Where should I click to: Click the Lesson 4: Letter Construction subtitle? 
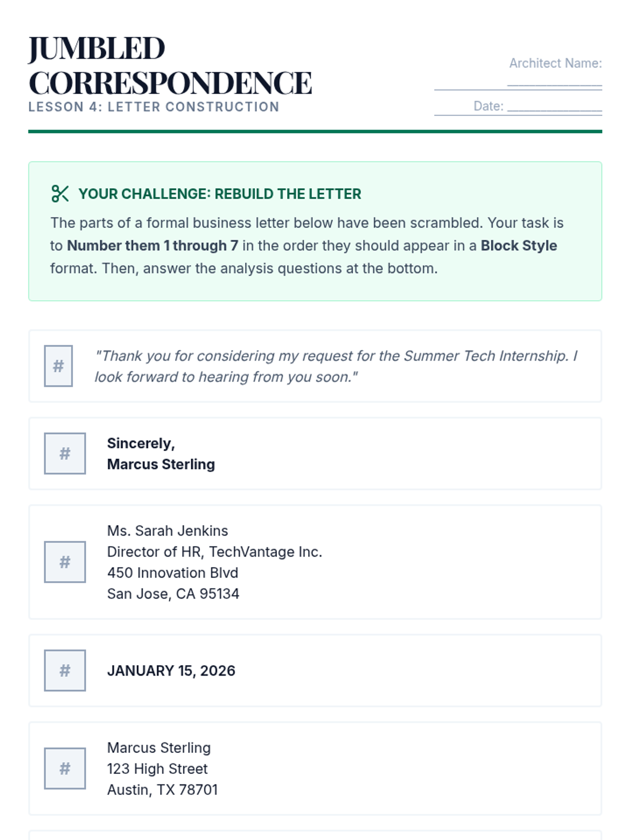pos(154,107)
